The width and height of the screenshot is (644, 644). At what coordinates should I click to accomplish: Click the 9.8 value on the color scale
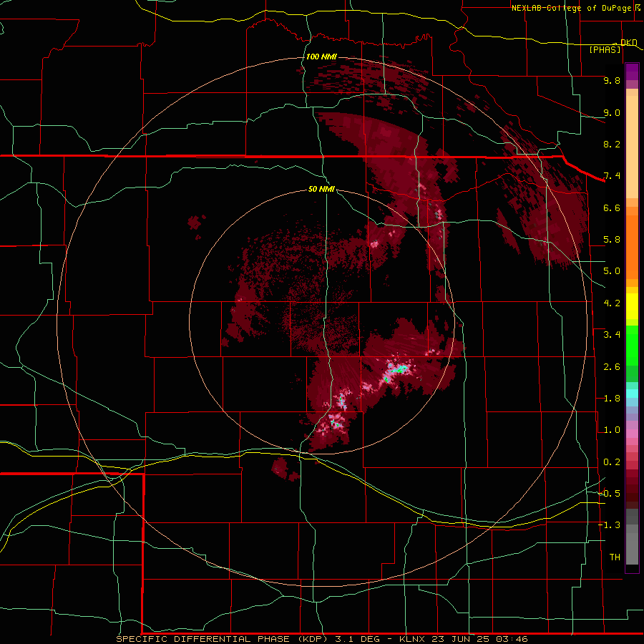click(x=612, y=80)
